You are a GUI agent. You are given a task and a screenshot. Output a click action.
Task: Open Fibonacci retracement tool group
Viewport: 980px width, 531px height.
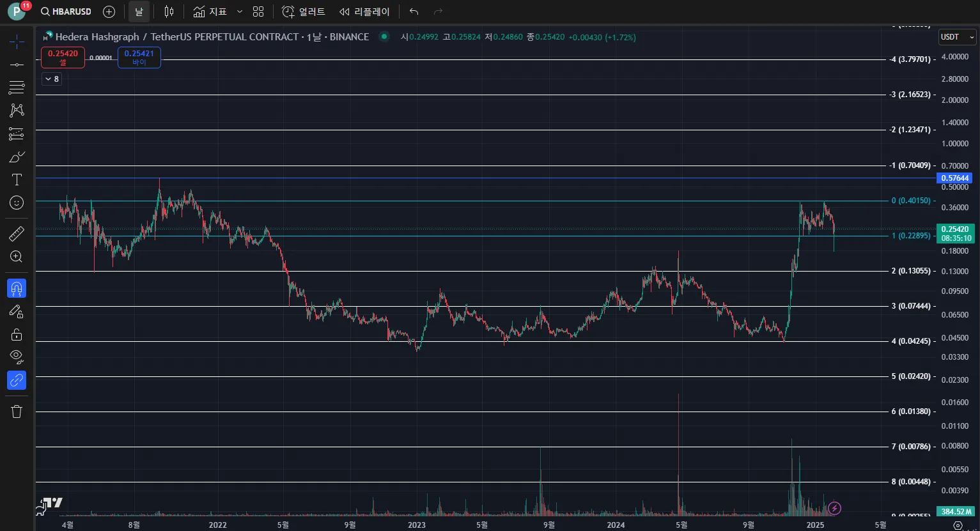pos(17,88)
